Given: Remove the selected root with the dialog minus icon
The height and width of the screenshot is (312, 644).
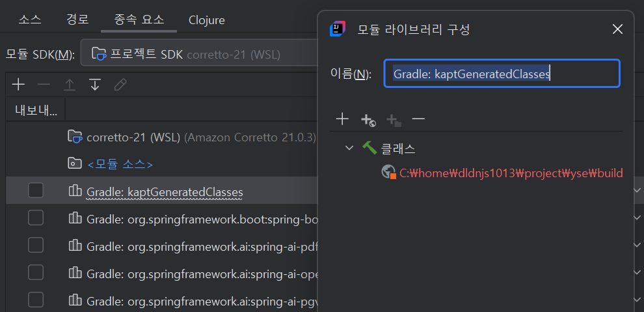Looking at the screenshot, I should (418, 120).
